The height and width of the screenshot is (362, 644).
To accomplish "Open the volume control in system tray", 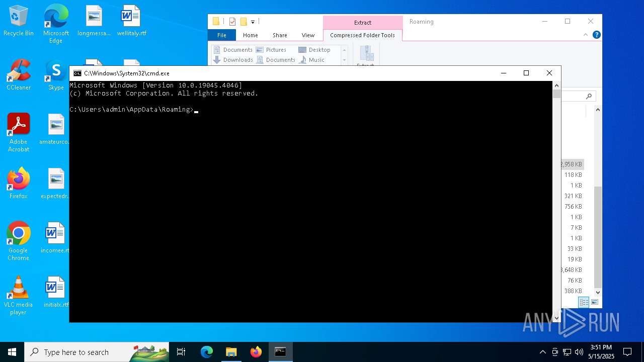I will coord(579,352).
